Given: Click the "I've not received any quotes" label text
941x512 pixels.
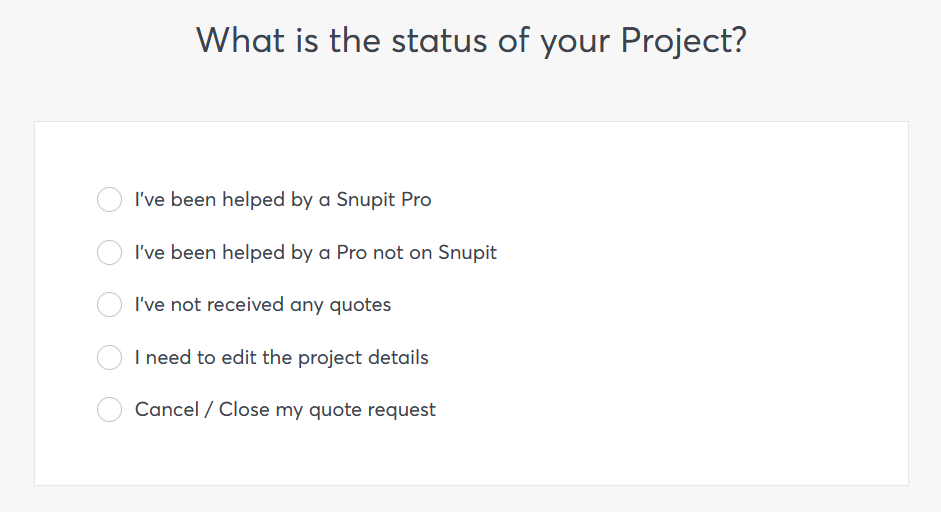Looking at the screenshot, I should pyautogui.click(x=262, y=305).
